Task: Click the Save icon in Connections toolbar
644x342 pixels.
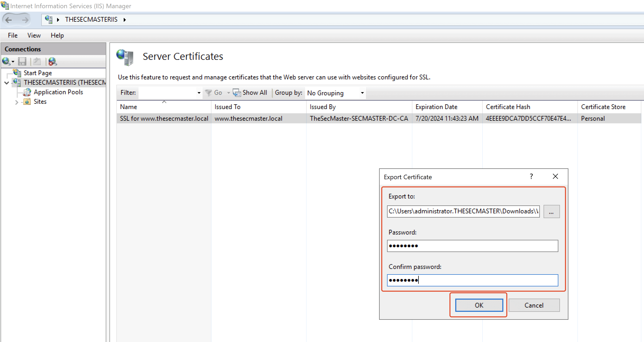Action: point(22,61)
